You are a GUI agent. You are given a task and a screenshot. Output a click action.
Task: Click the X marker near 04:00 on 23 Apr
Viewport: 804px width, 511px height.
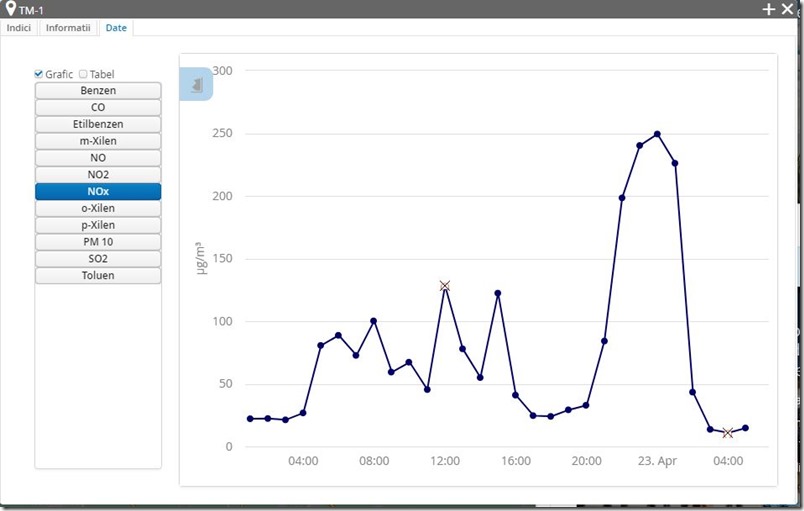click(x=727, y=432)
